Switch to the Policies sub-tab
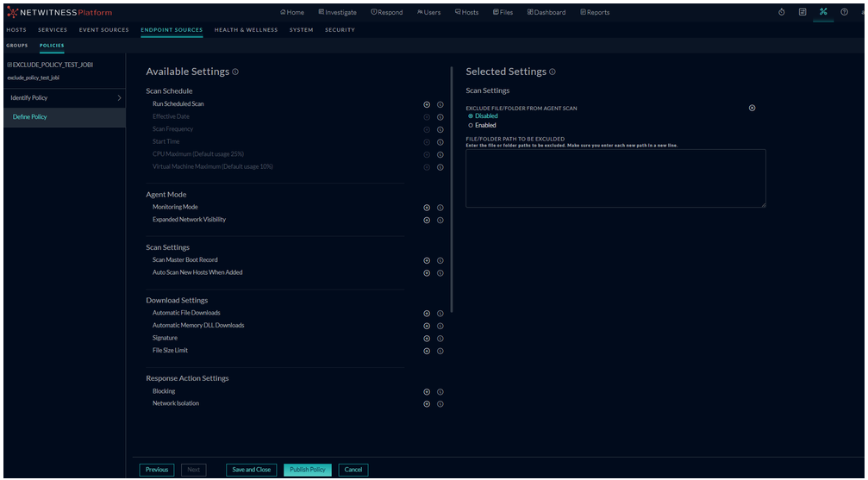 coord(52,46)
